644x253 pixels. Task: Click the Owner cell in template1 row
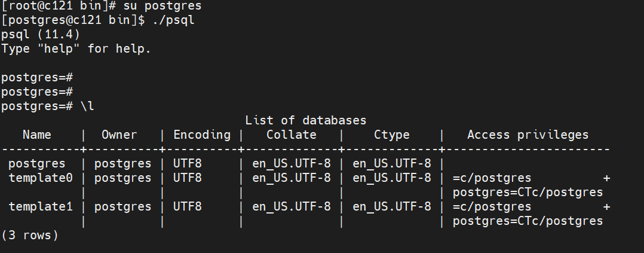coord(122,206)
